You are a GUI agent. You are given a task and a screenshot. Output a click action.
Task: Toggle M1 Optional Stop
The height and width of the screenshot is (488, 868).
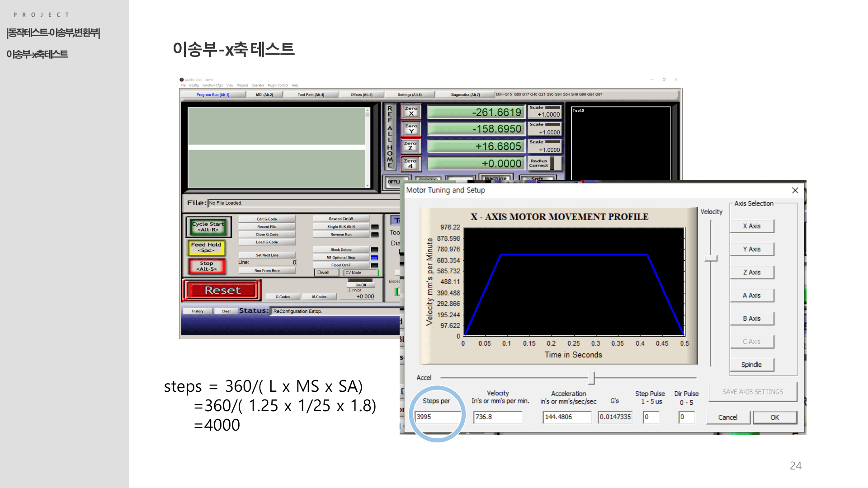pos(341,258)
